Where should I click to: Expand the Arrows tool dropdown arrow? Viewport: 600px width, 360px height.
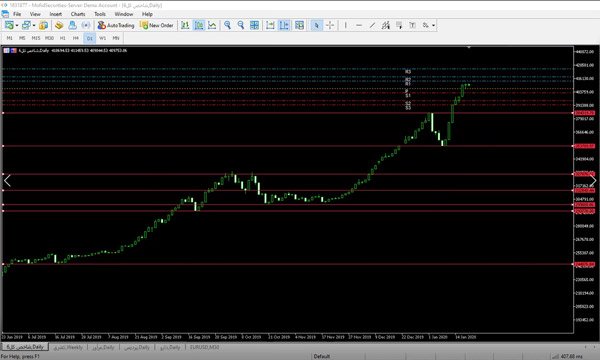tap(433, 25)
